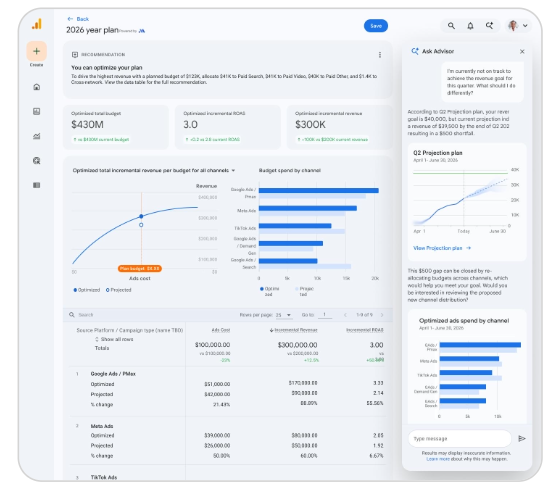Click the TikTok Ads optimized bar in Budget spend chart

click(295, 226)
